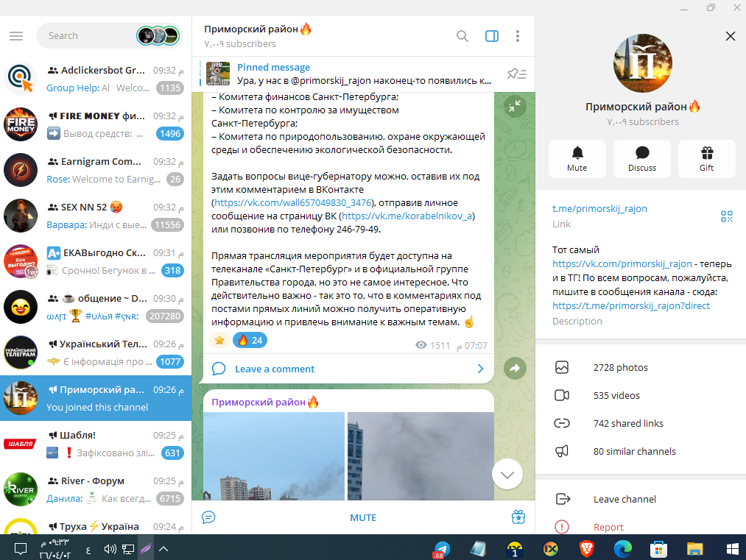Open channel avatar in info panel

coord(643,63)
